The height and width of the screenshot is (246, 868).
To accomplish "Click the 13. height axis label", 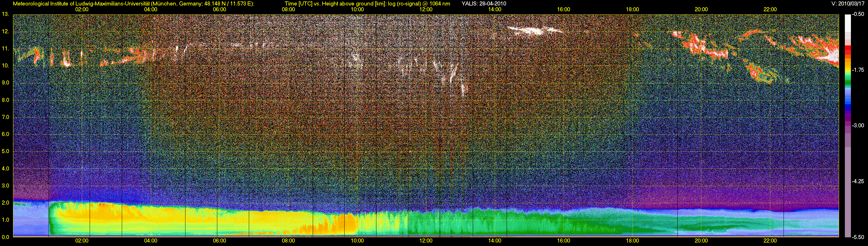I will (x=5, y=14).
